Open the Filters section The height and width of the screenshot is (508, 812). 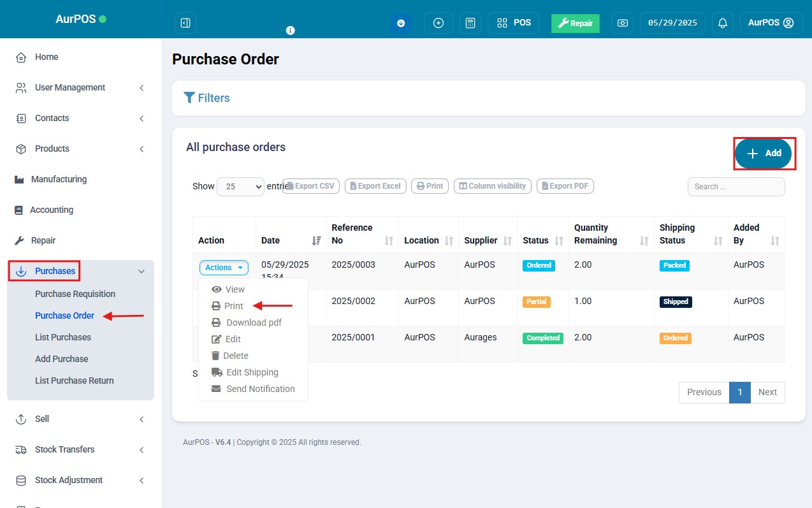pyautogui.click(x=207, y=98)
